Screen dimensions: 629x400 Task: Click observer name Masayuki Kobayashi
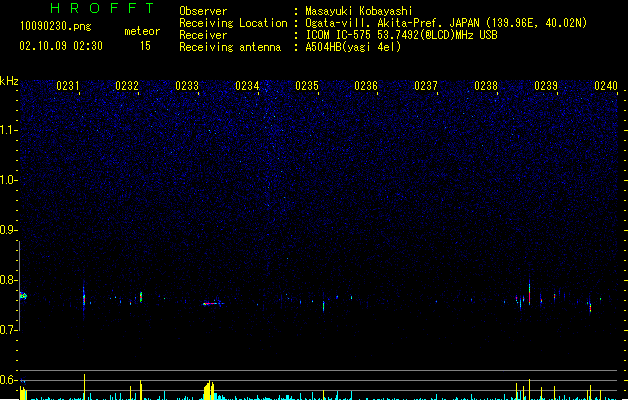pyautogui.click(x=359, y=11)
